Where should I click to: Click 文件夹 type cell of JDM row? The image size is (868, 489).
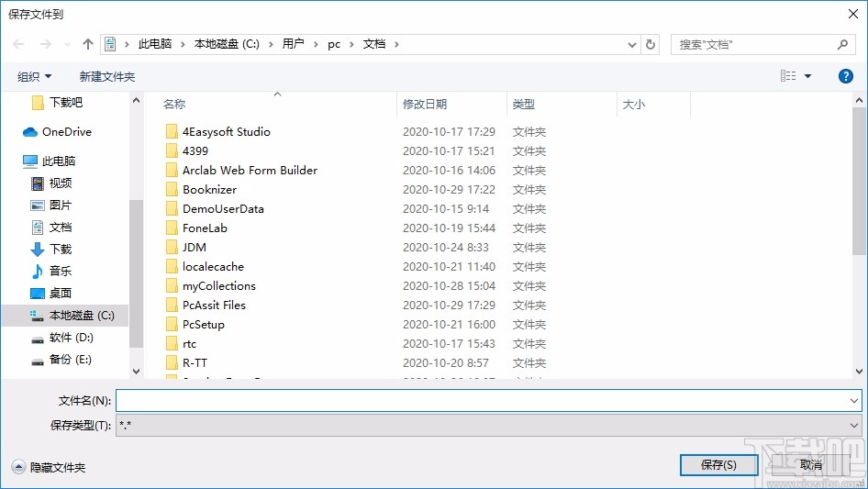point(529,248)
